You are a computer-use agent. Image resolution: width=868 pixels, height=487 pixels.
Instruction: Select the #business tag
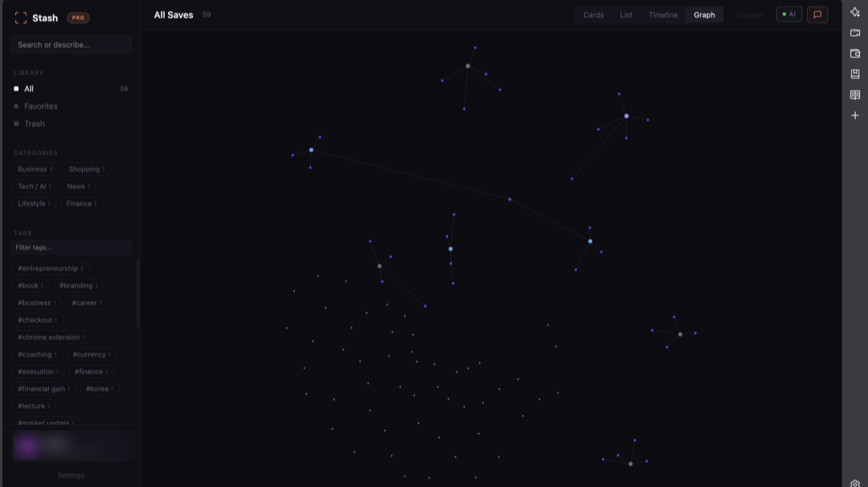click(37, 303)
